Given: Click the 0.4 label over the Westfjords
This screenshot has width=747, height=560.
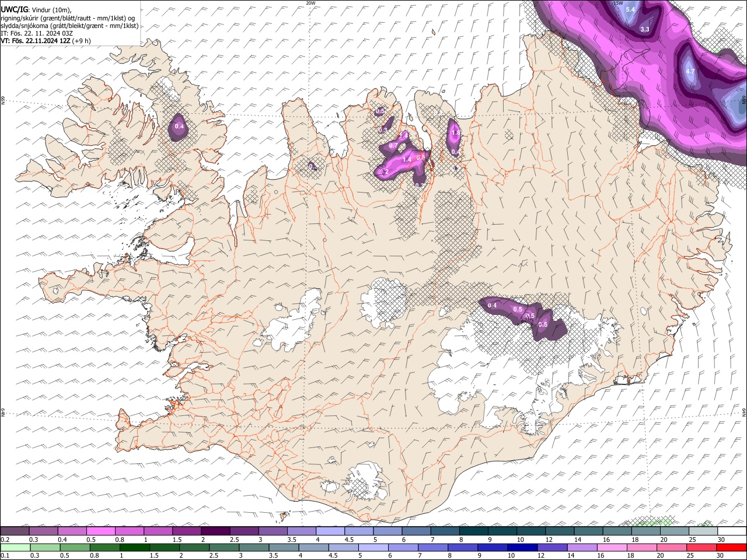Looking at the screenshot, I should 179,127.
